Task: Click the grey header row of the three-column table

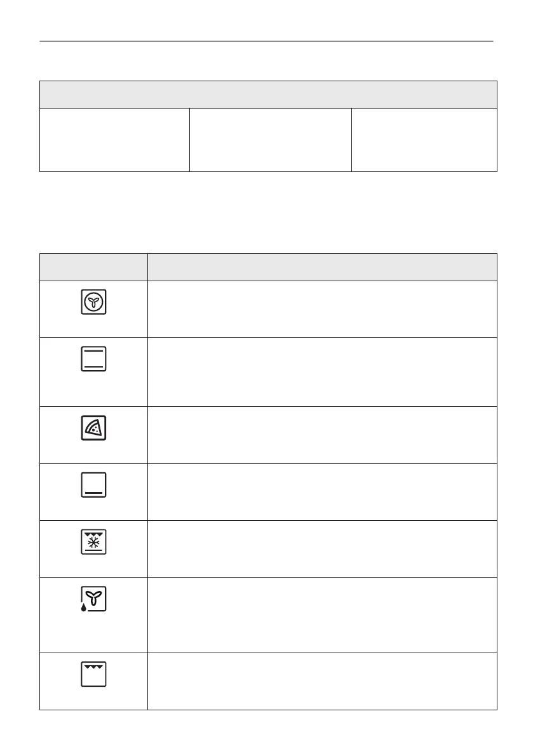Action: tap(267, 95)
